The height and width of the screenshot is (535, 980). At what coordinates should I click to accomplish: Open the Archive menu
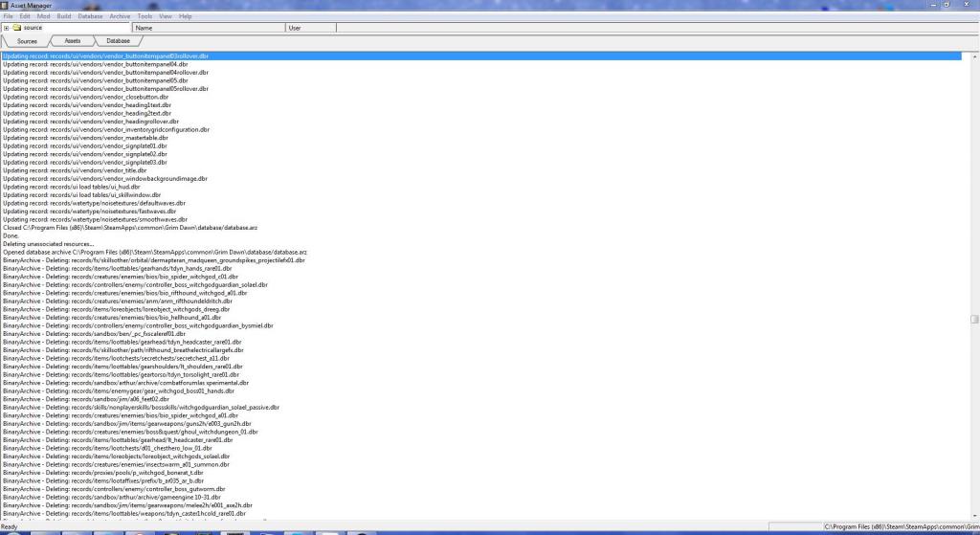click(120, 16)
